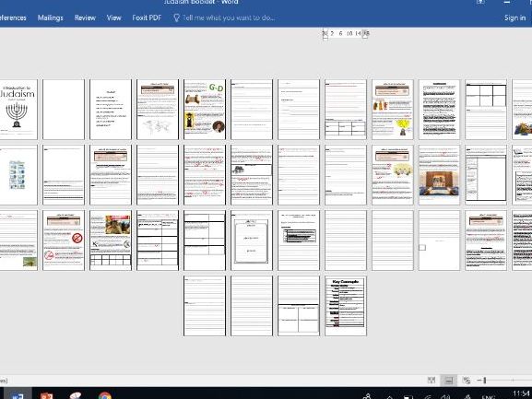Select the Key Concepts table page
The image size is (532, 399).
click(346, 306)
